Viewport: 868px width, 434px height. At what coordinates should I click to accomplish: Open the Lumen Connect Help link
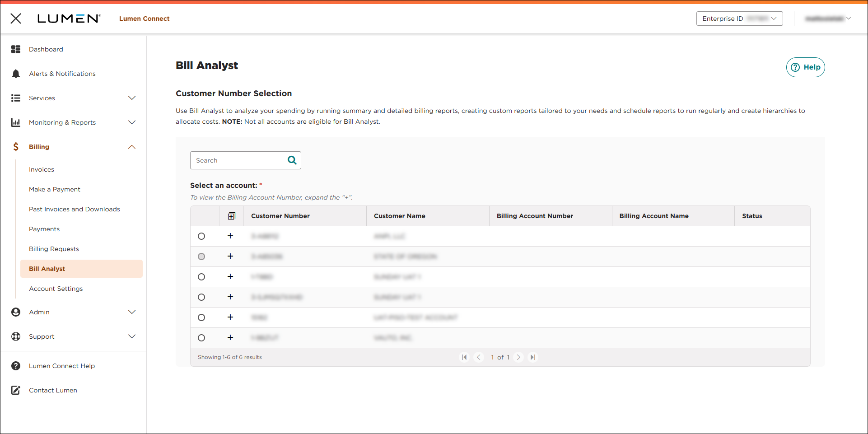[x=62, y=366]
